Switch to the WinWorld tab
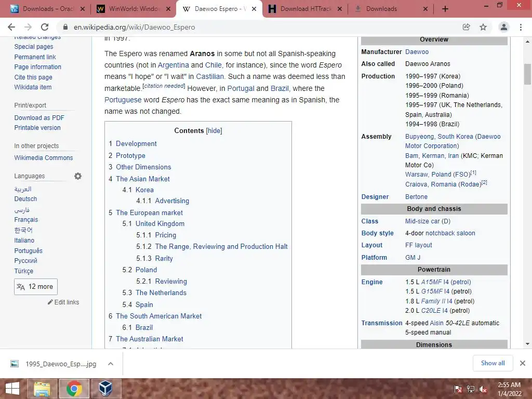532x399 pixels. coord(134,9)
